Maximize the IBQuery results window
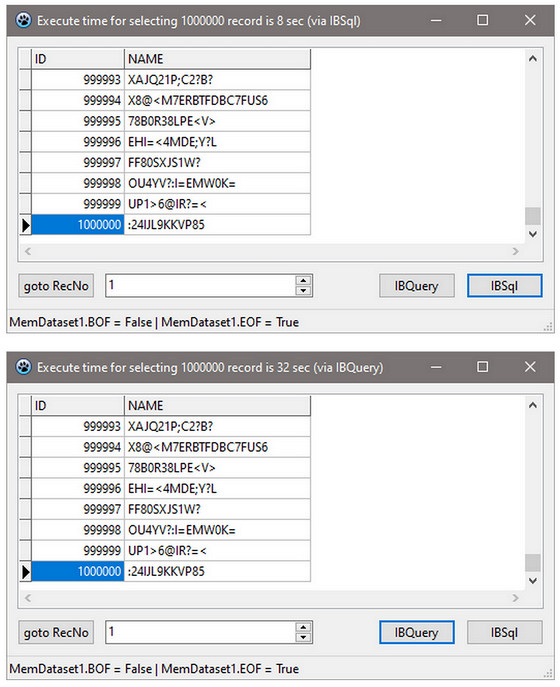 (482, 367)
